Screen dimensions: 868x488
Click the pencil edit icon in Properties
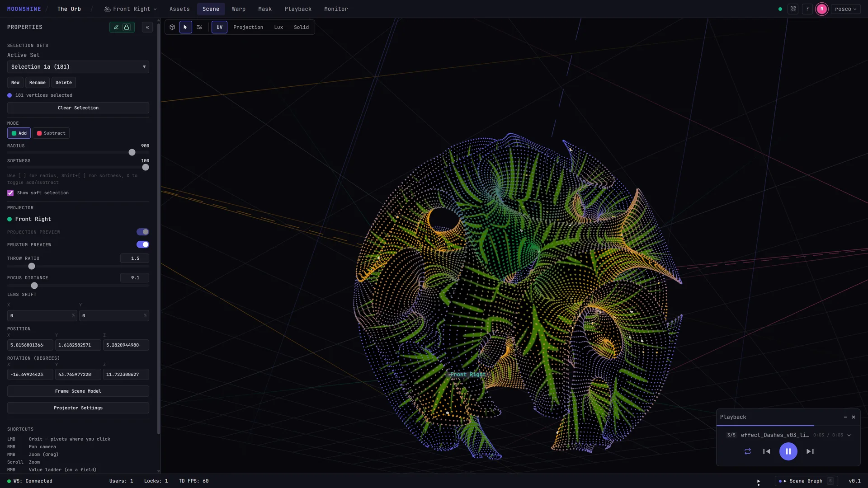click(116, 27)
